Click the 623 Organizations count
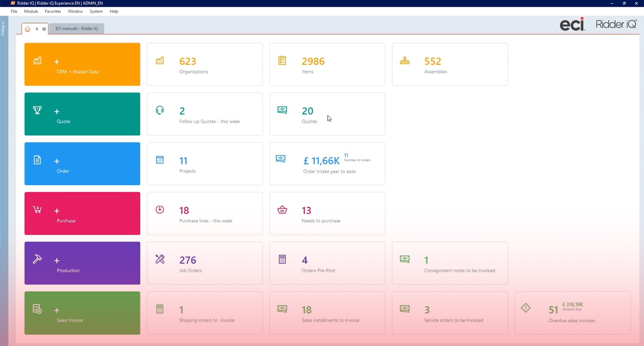644x346 pixels. 188,61
